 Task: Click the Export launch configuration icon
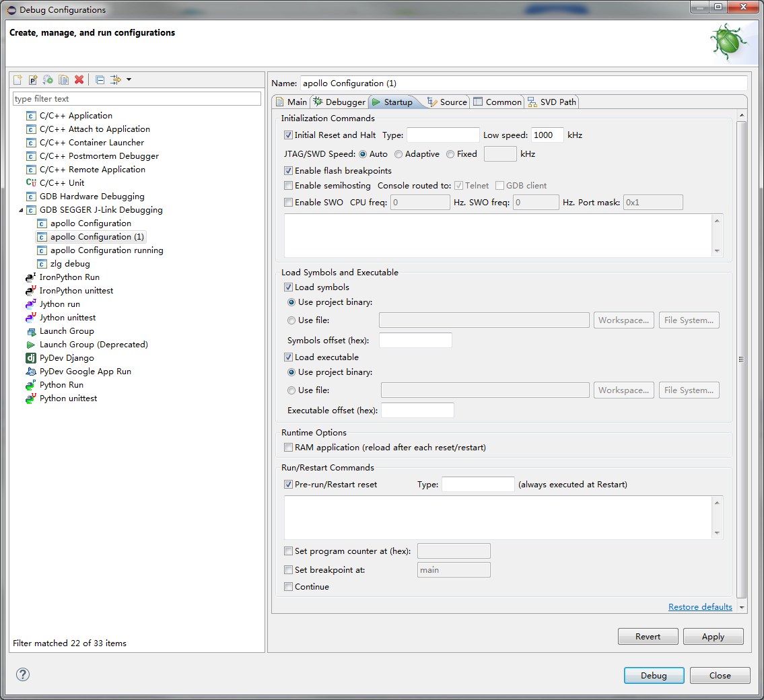(48, 79)
